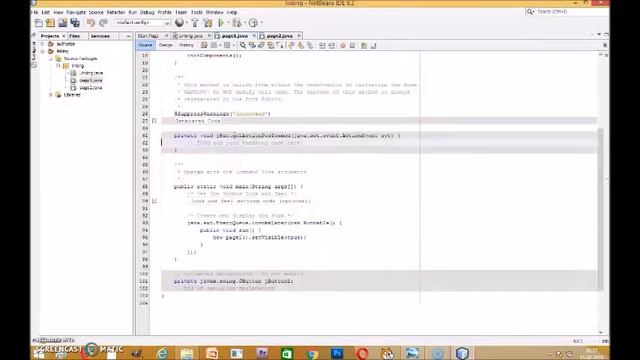Expand the Libraries tree node
Screen dimensions: 640x360
51,95
